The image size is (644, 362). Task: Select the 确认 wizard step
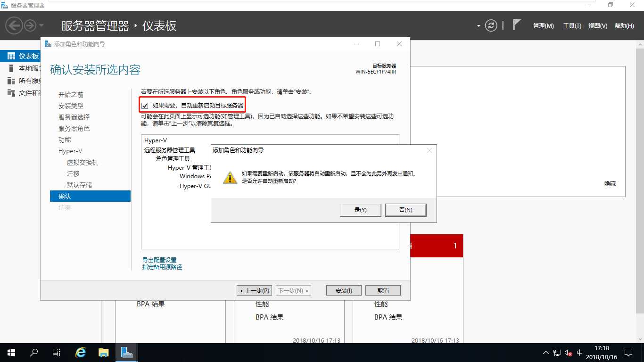90,196
